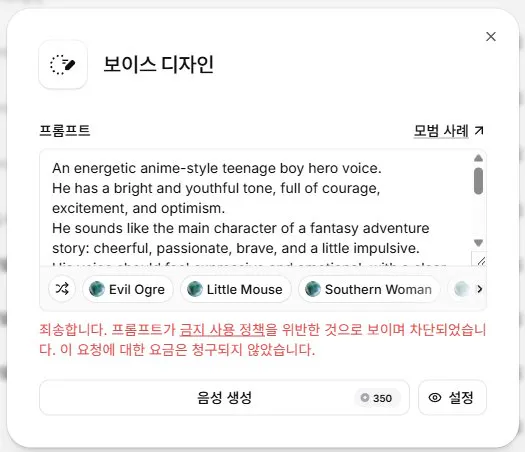Close the 보이스 디자인 dialog

(491, 36)
